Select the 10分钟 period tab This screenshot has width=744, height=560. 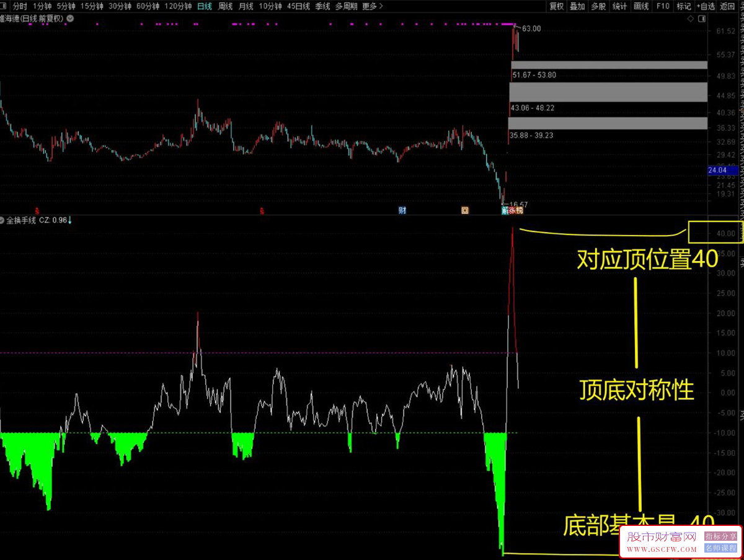[270, 6]
